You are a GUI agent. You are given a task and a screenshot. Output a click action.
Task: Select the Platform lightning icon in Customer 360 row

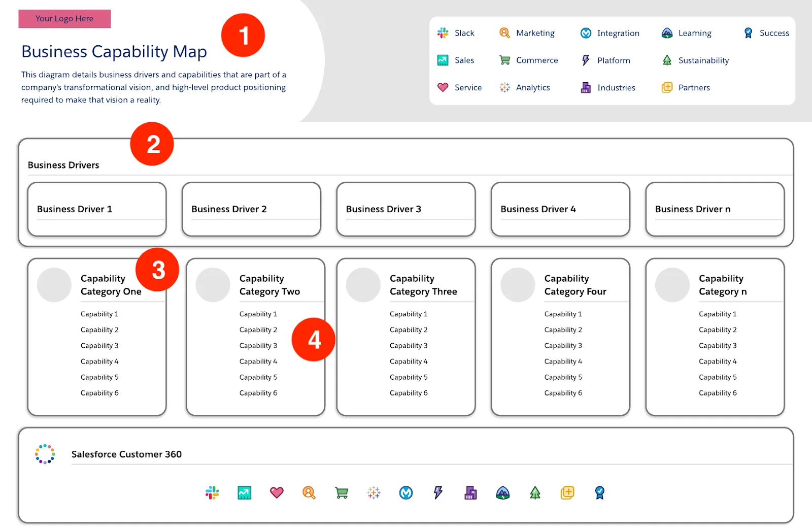(x=438, y=492)
